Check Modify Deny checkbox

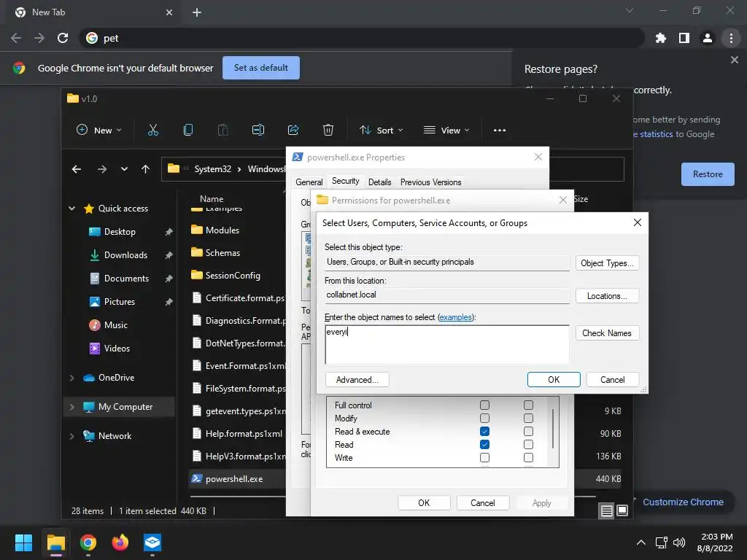pyautogui.click(x=528, y=418)
